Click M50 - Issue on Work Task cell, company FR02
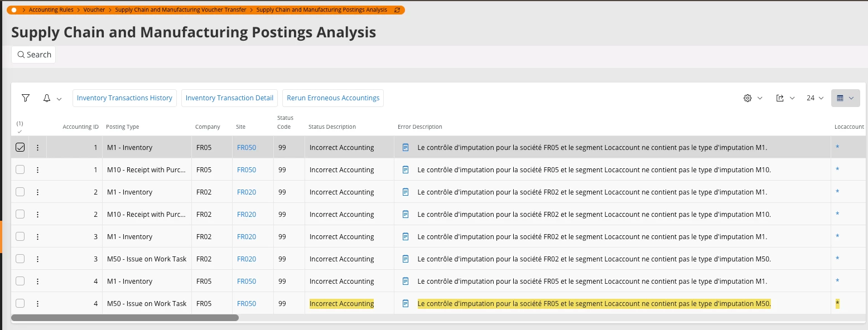Screen dimensions: 868x330 pyautogui.click(x=147, y=259)
